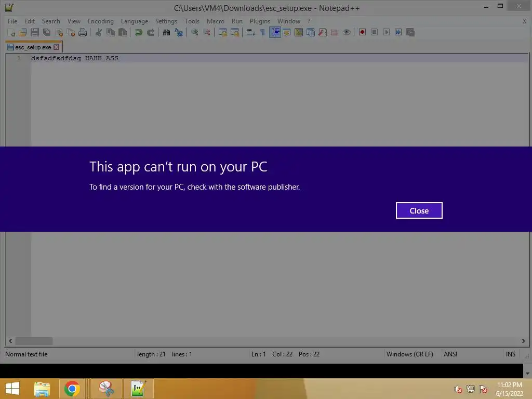Open the Language menu
This screenshot has width=532, height=399.
(x=135, y=21)
